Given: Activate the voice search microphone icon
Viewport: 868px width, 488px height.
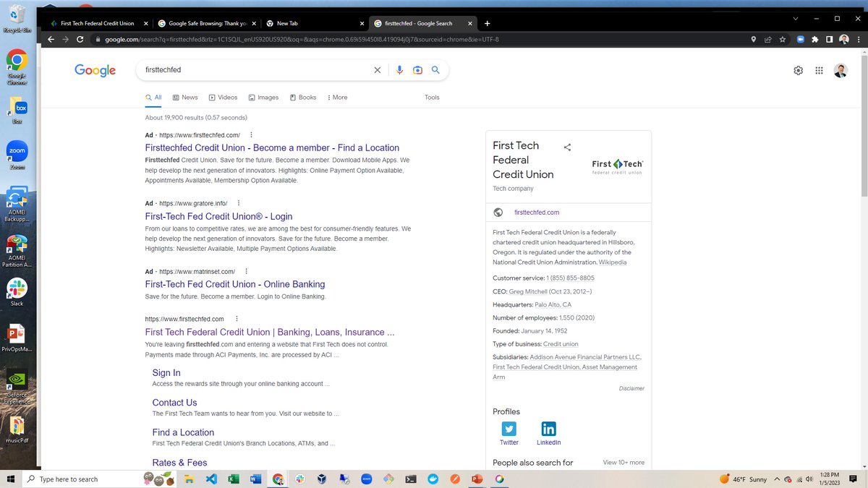Looking at the screenshot, I should click(399, 70).
